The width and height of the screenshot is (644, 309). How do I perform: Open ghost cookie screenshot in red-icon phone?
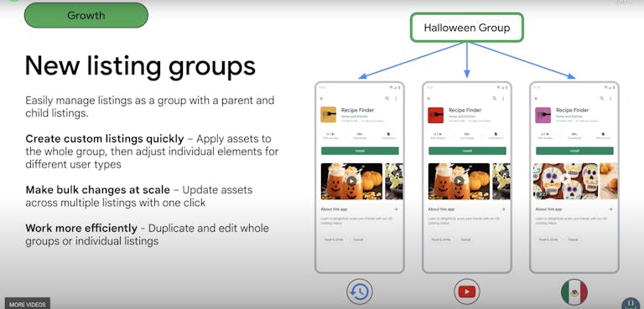[x=501, y=181]
